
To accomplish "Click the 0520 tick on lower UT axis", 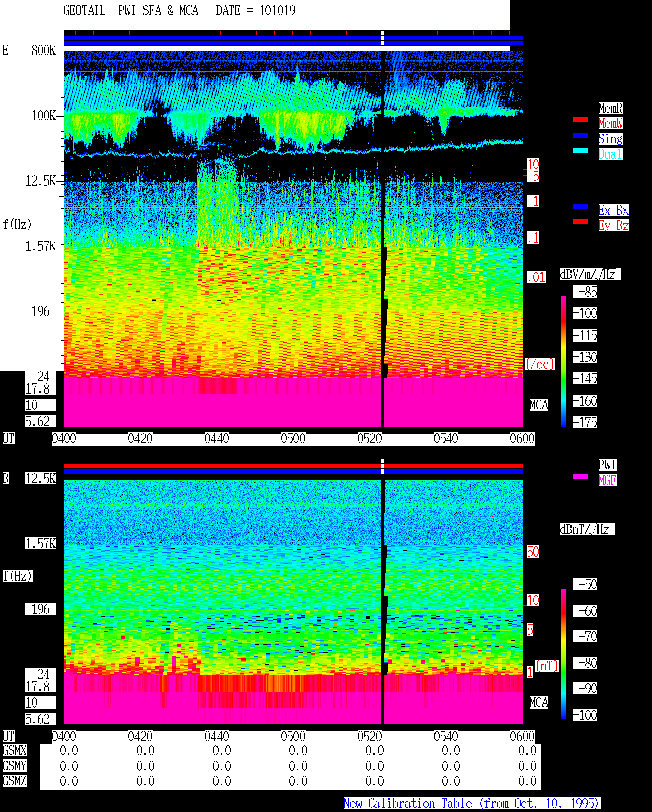I will coord(370,736).
